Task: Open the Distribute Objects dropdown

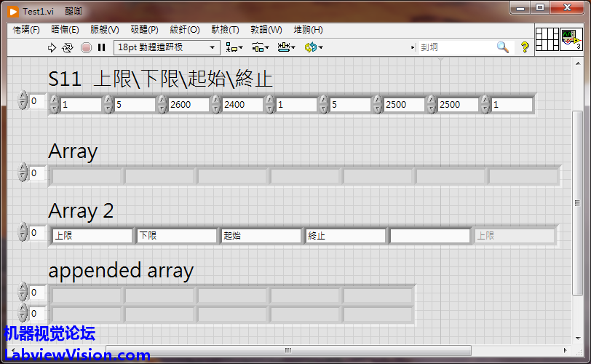Action: [260, 47]
